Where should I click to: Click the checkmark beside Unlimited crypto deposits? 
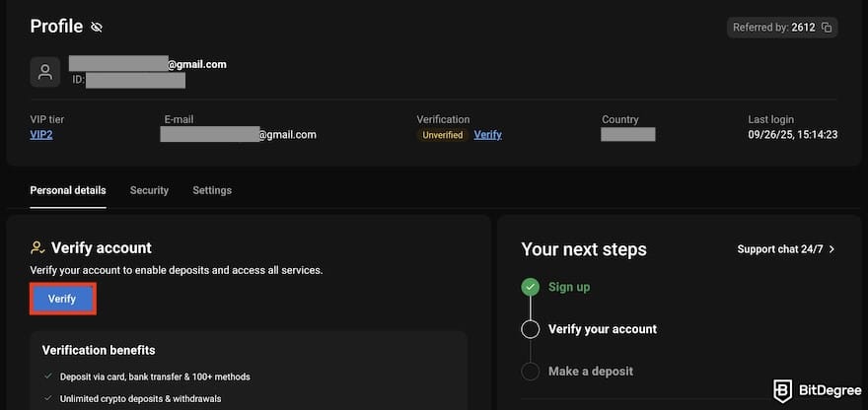tap(48, 399)
